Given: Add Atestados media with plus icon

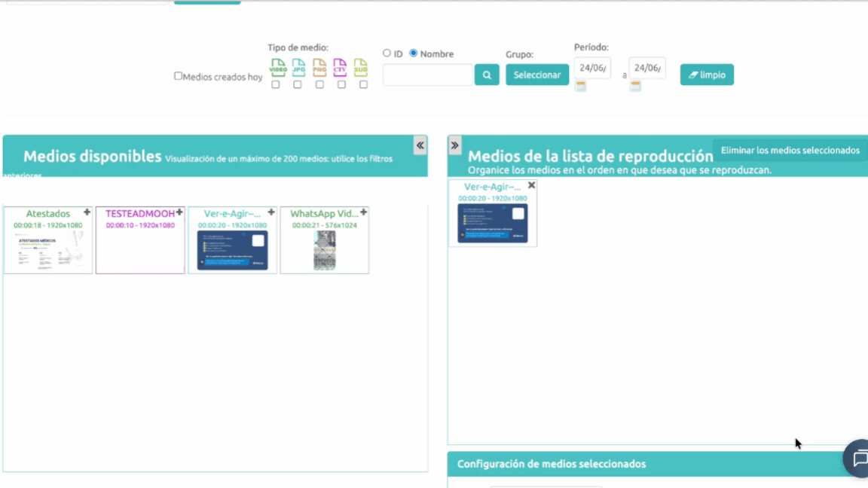Looking at the screenshot, I should (x=87, y=212).
